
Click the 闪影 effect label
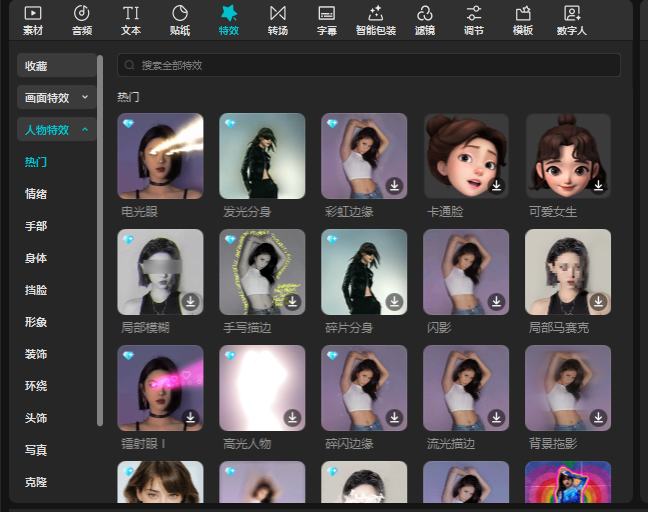tap(439, 328)
